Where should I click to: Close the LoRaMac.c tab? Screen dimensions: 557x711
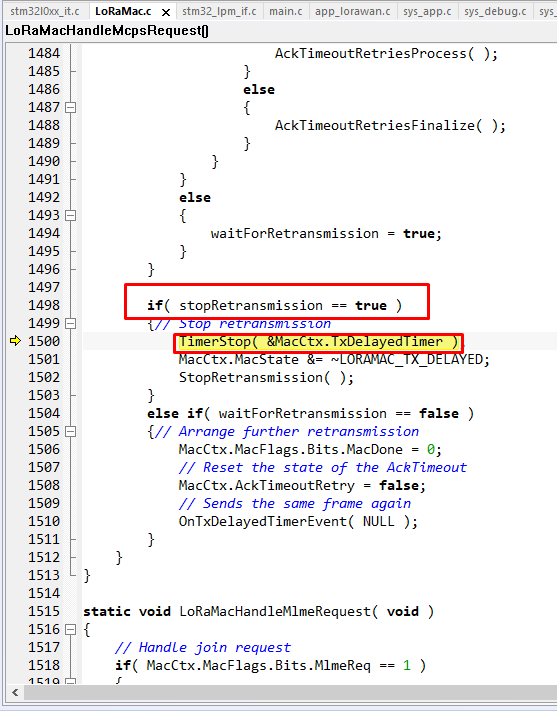click(x=166, y=12)
